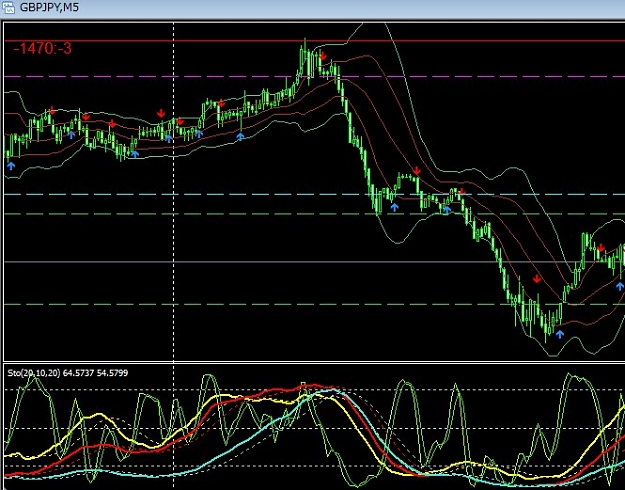Click the red down arrow beside the highest price peak
The image size is (625, 490).
[323, 56]
